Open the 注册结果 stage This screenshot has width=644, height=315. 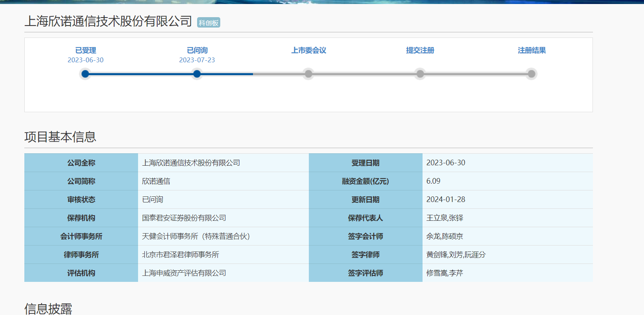tap(531, 50)
